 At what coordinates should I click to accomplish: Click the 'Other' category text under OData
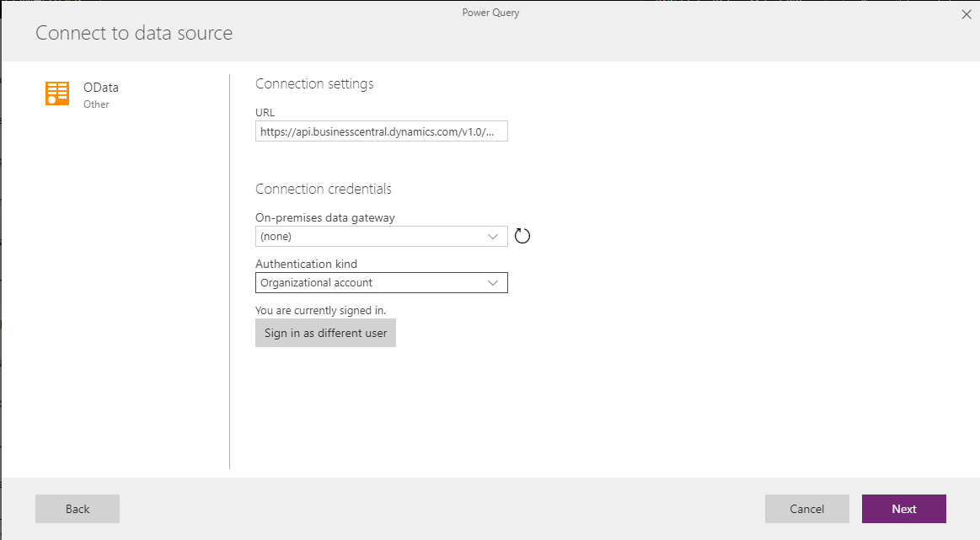pyautogui.click(x=96, y=104)
